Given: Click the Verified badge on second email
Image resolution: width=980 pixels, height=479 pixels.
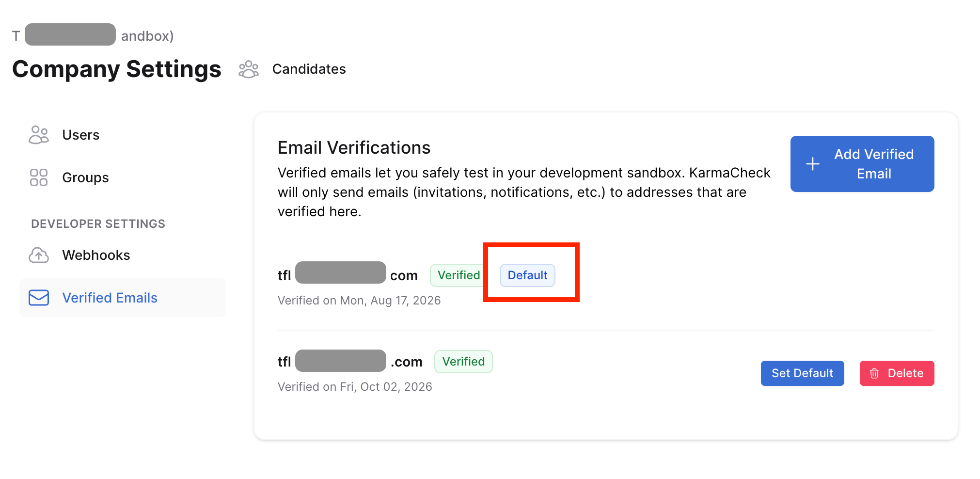Looking at the screenshot, I should 463,362.
